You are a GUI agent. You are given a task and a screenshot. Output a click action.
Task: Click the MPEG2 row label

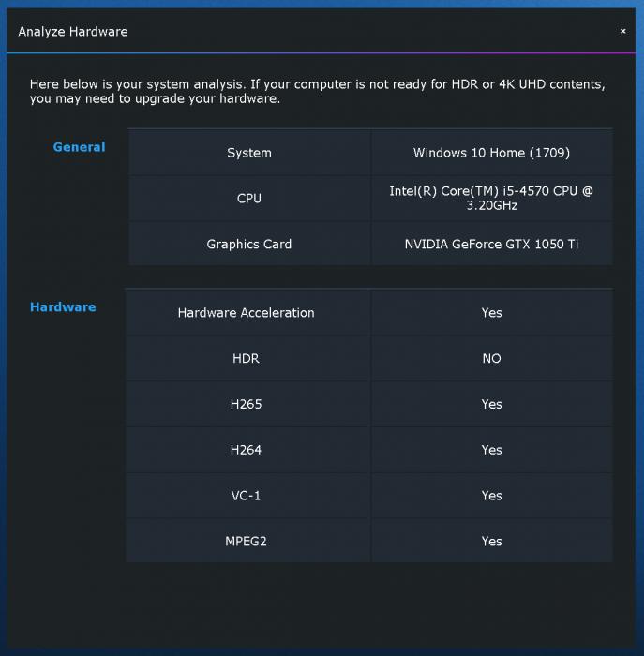[x=246, y=542]
